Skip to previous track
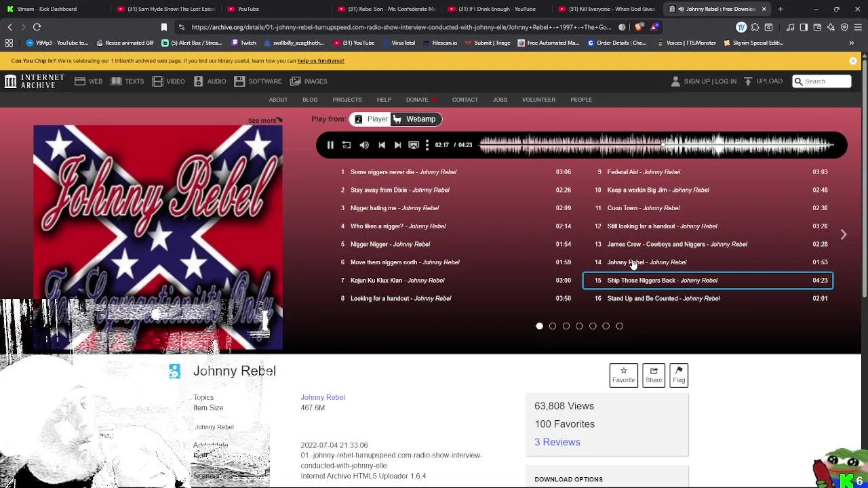The height and width of the screenshot is (488, 868). point(382,145)
